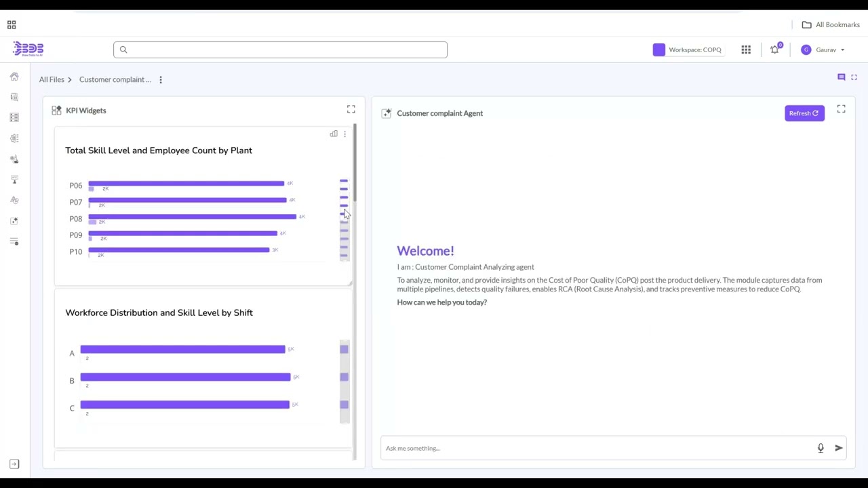This screenshot has width=868, height=488.
Task: Click the 'Customer complaint Agent' panel title
Action: pos(440,113)
